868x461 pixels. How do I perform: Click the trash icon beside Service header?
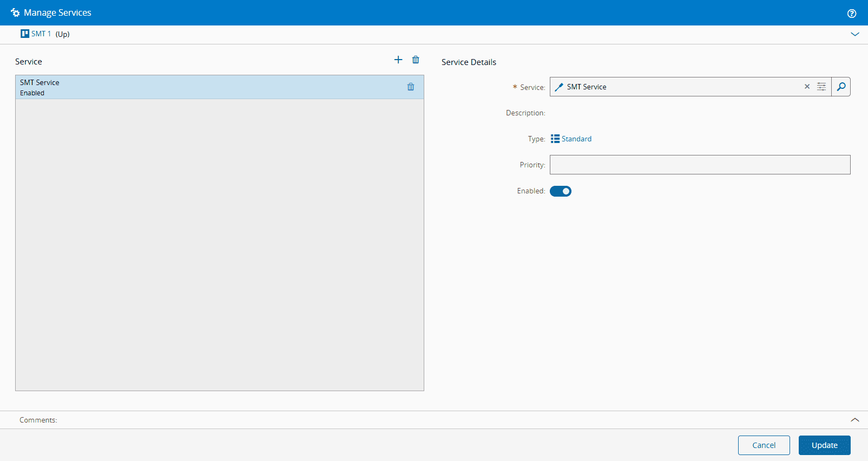416,60
